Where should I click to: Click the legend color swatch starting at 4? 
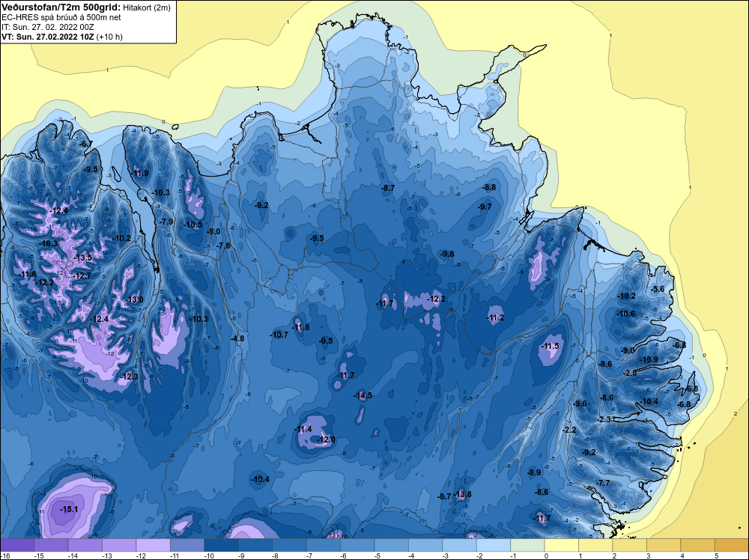698,545
